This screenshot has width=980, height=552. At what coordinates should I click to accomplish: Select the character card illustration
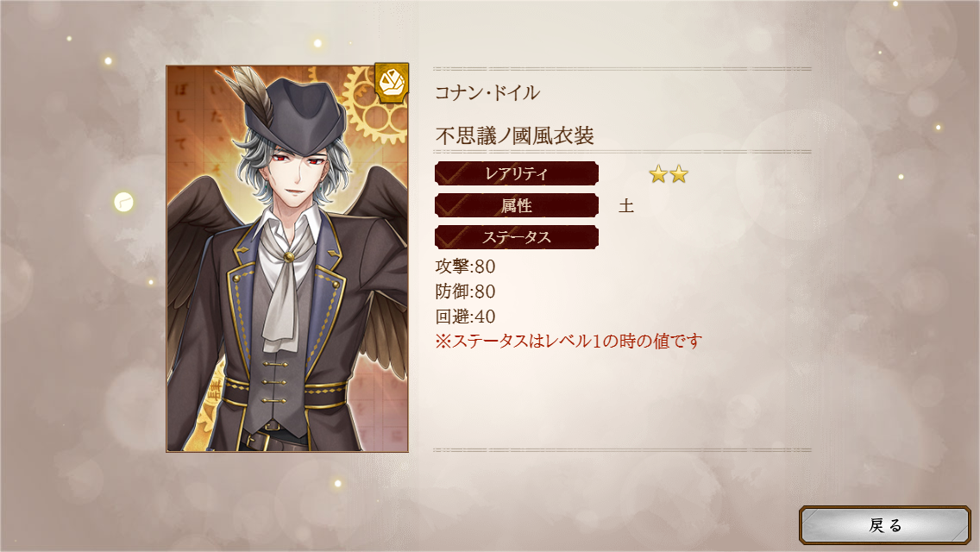[x=287, y=258]
